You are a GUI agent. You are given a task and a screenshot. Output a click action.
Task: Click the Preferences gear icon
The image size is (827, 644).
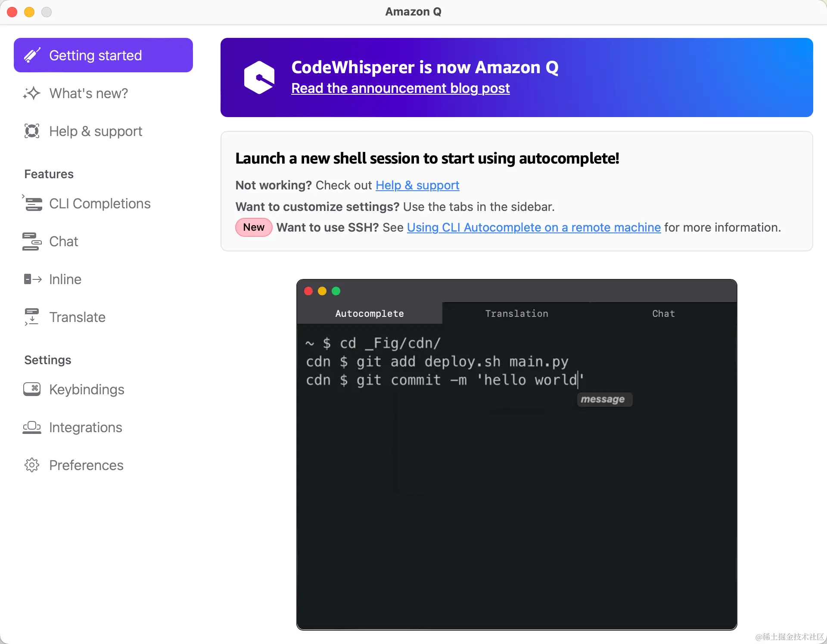click(32, 465)
